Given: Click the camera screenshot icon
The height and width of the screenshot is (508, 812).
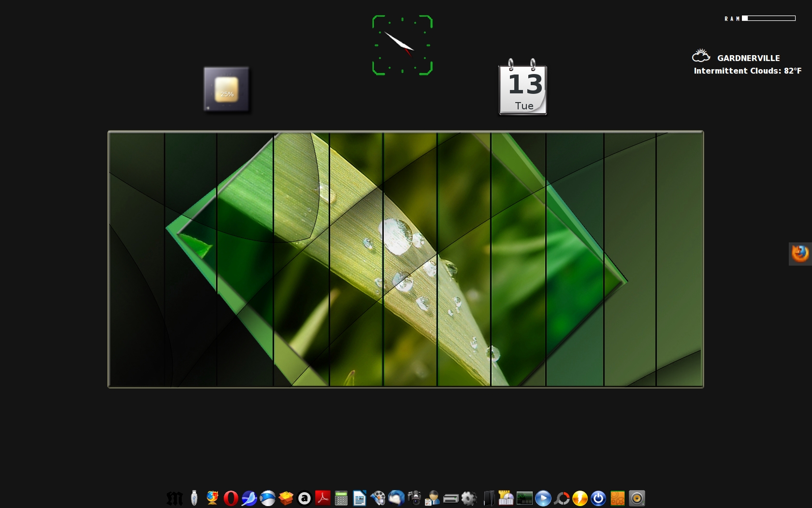Looking at the screenshot, I should pos(414,498).
